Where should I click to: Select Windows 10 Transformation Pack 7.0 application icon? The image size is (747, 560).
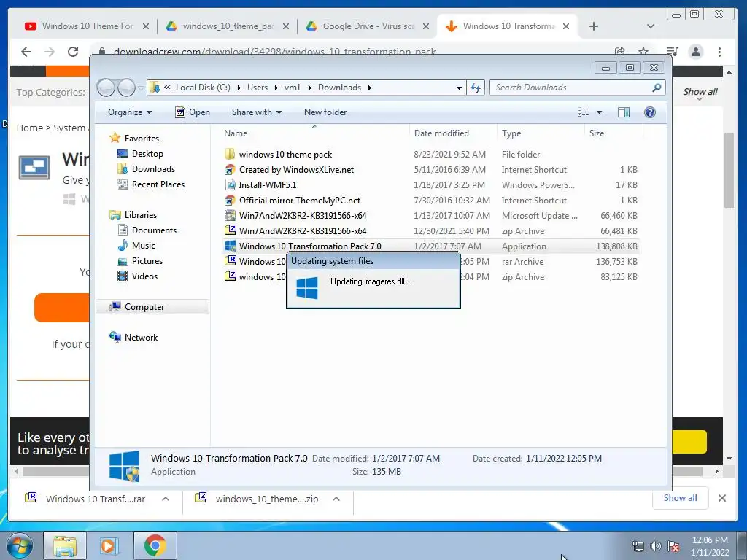pos(230,246)
